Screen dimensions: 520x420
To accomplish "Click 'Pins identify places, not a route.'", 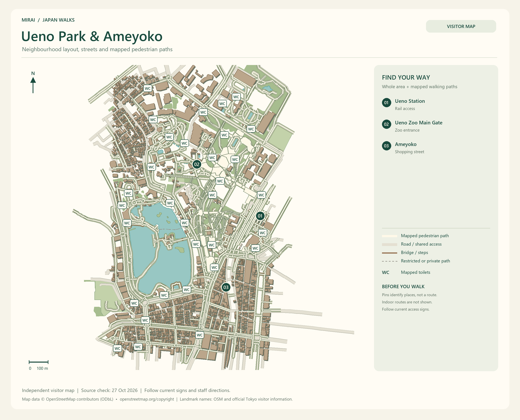I will click(x=409, y=295).
